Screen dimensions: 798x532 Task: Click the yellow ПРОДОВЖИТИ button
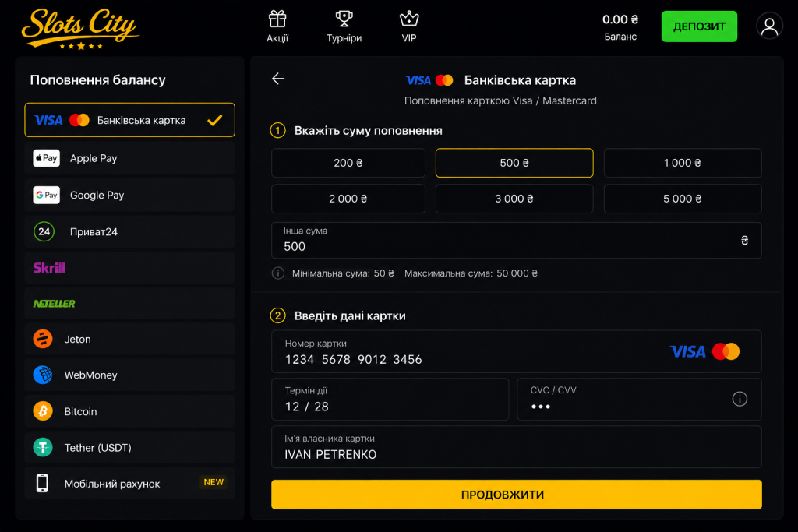pos(517,495)
